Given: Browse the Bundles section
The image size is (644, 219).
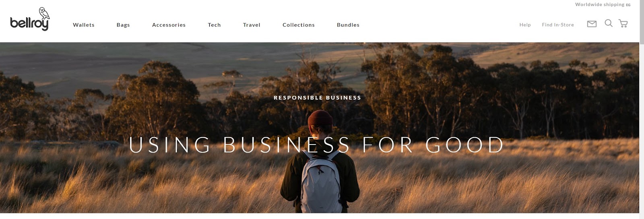Looking at the screenshot, I should click(348, 25).
